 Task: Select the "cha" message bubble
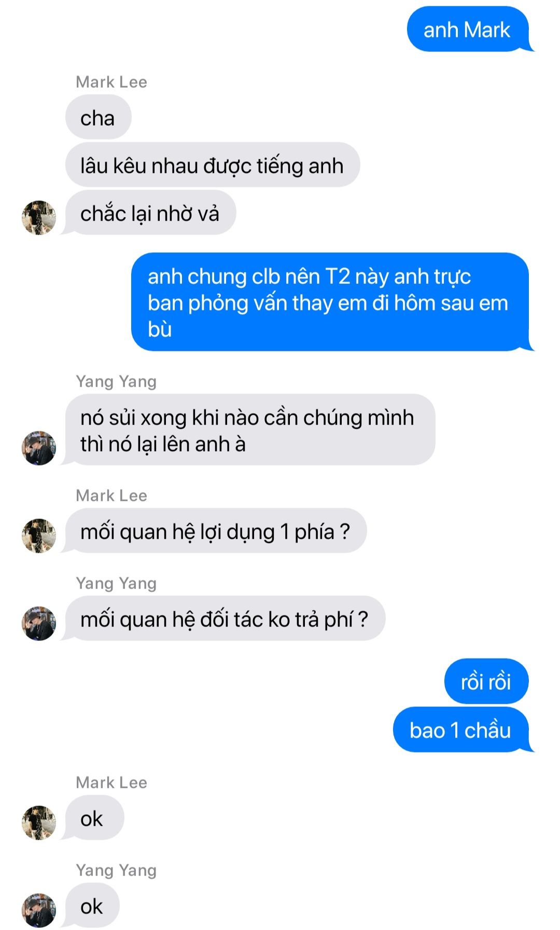pyautogui.click(x=98, y=118)
